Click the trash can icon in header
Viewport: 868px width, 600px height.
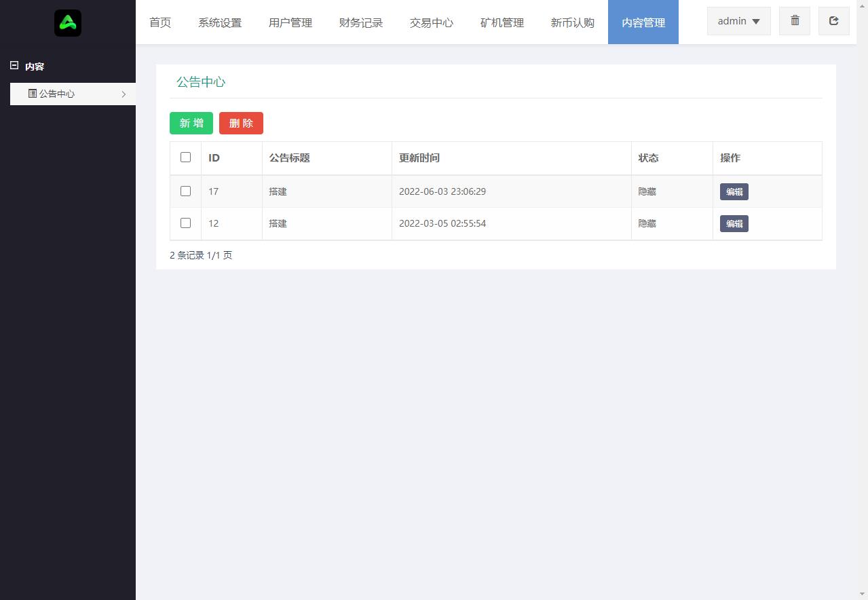(795, 21)
